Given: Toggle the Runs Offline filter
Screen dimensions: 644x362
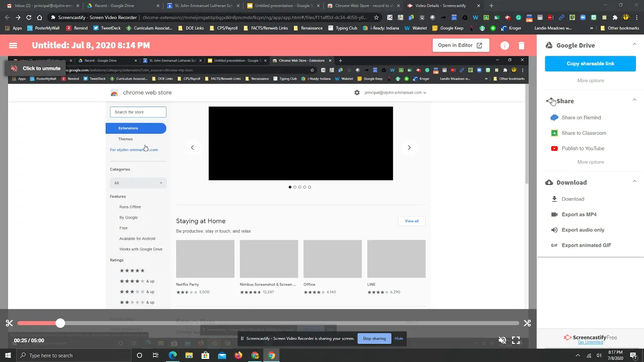Looking at the screenshot, I should [130, 207].
